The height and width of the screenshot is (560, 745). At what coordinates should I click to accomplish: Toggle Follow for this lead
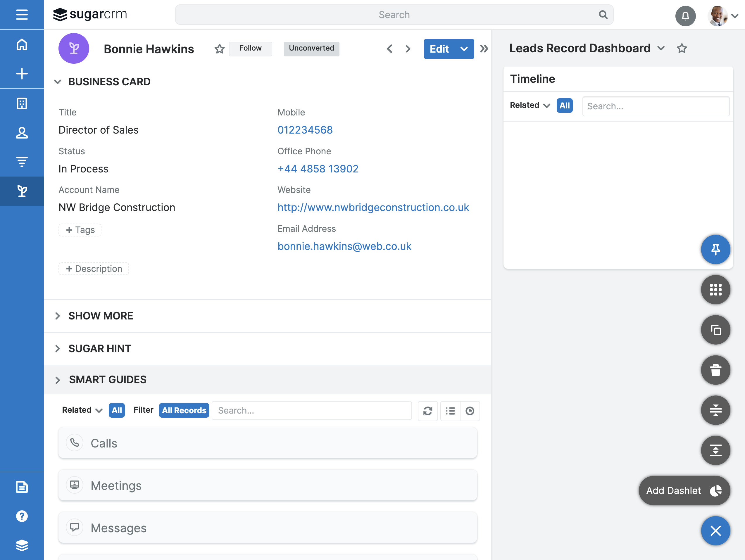(x=250, y=49)
